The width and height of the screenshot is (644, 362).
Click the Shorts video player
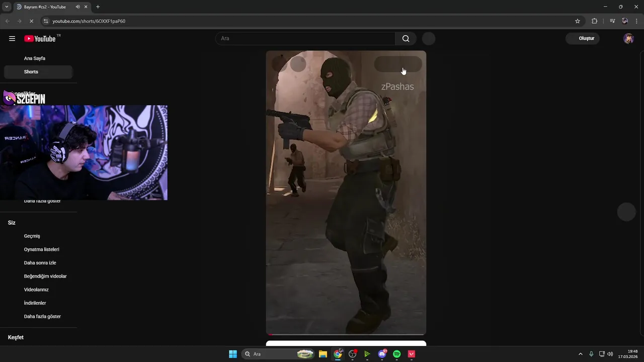click(x=346, y=193)
